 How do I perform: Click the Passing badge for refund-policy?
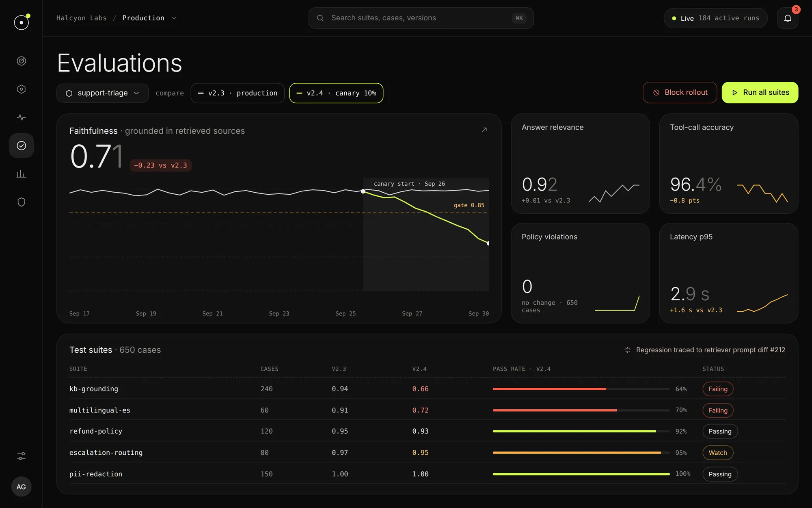tap(720, 431)
